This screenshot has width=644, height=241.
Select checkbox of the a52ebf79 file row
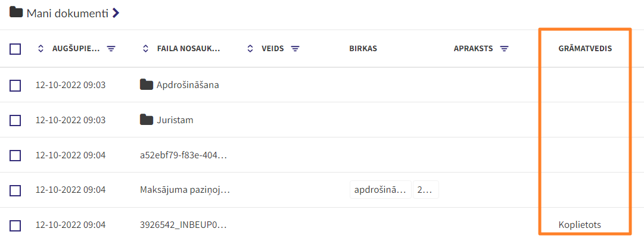15,155
